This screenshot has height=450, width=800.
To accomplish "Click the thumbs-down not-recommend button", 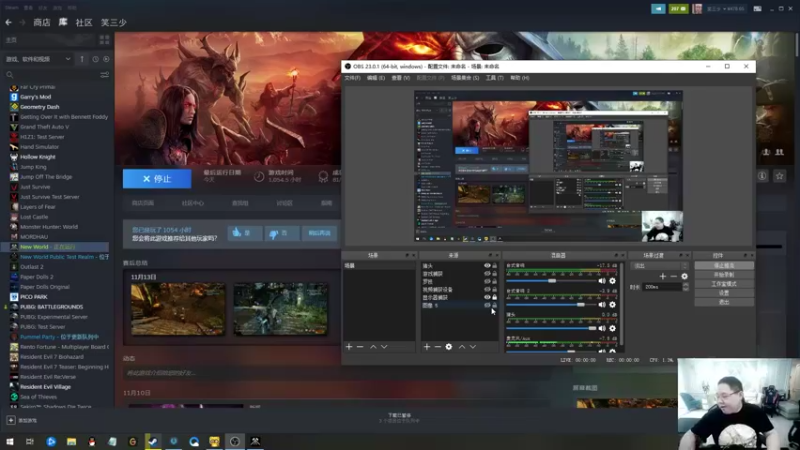I will point(282,233).
